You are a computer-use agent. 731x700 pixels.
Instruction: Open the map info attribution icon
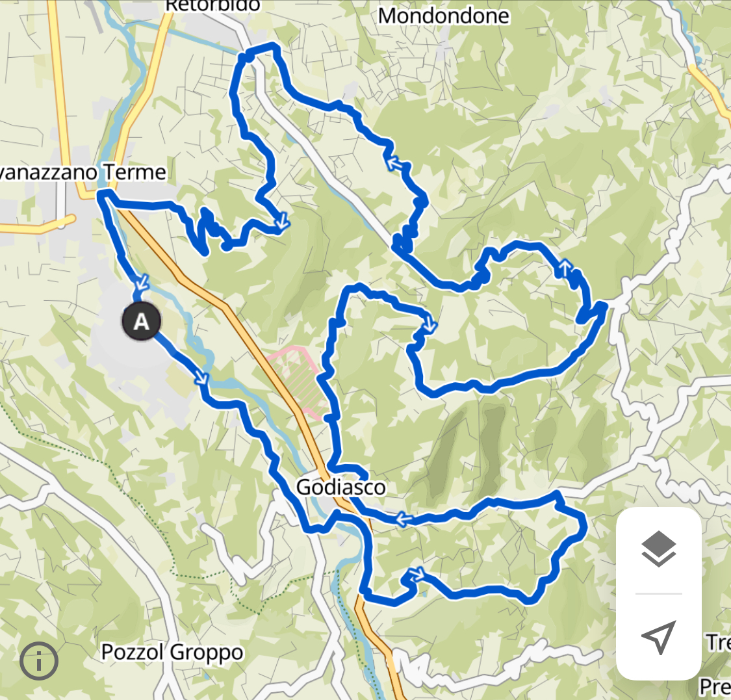coord(39,661)
